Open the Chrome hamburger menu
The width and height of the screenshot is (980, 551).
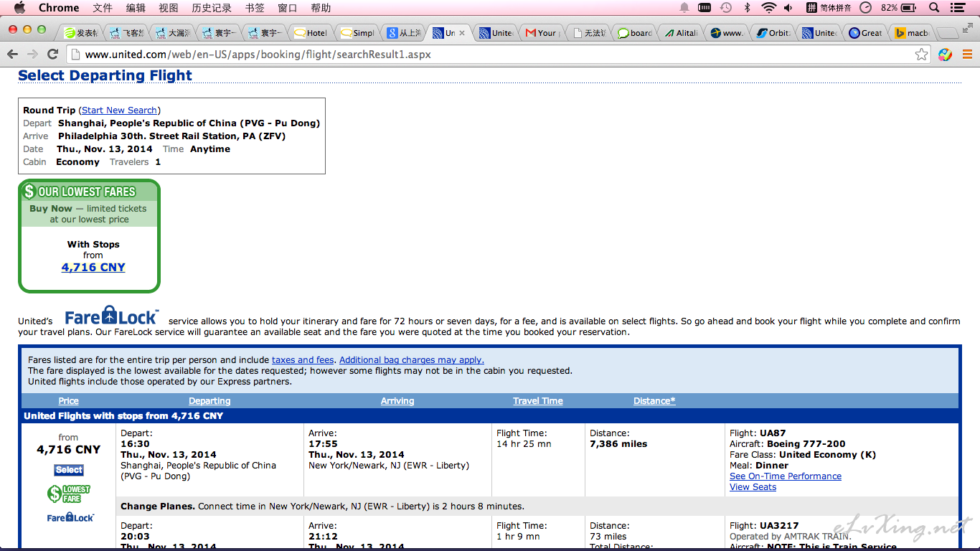pyautogui.click(x=967, y=55)
